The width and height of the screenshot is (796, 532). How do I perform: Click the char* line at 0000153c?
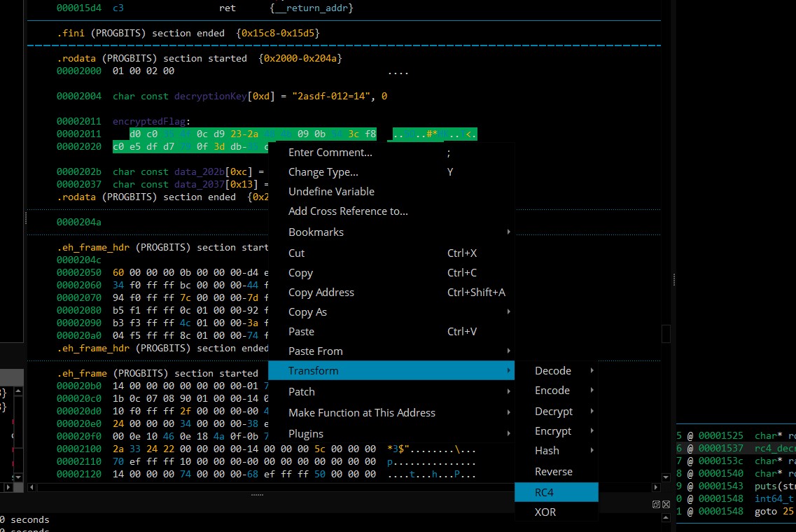[x=736, y=461]
